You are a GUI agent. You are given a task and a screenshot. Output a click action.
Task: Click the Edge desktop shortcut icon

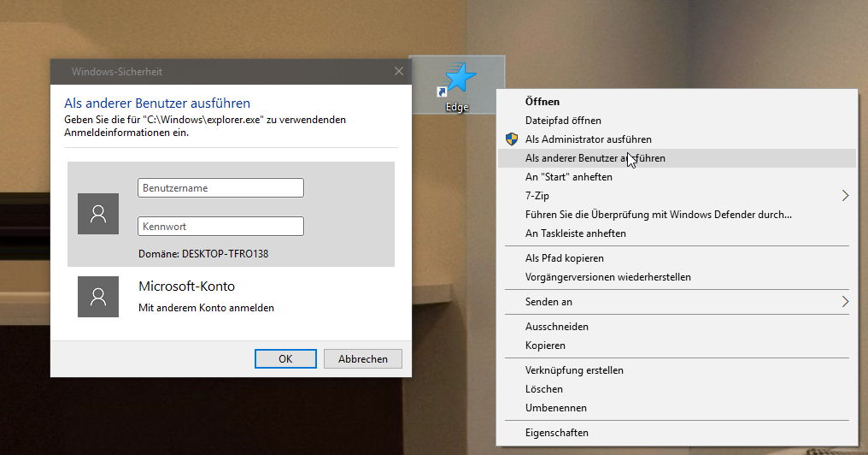(457, 84)
